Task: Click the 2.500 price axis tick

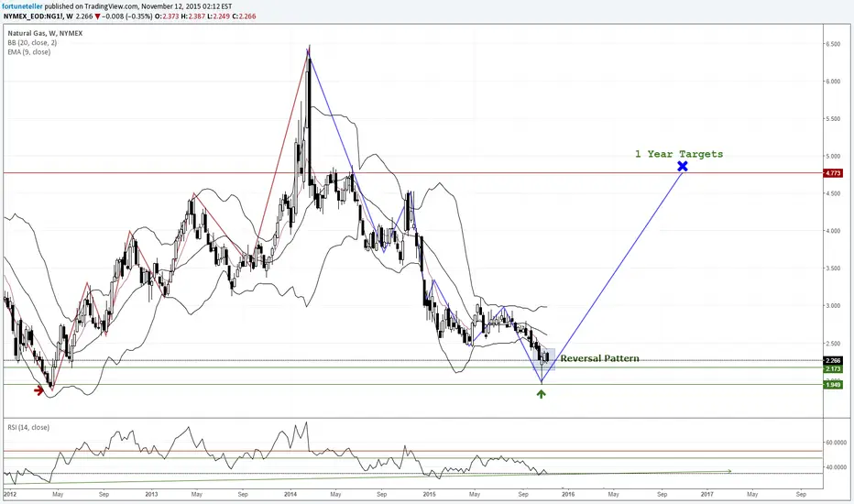Action: 833,344
